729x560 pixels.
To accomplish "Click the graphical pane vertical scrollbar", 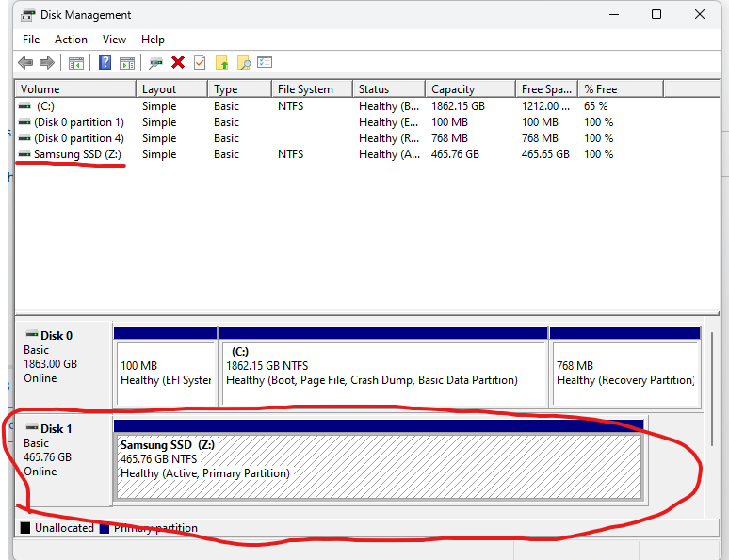I will click(711, 389).
